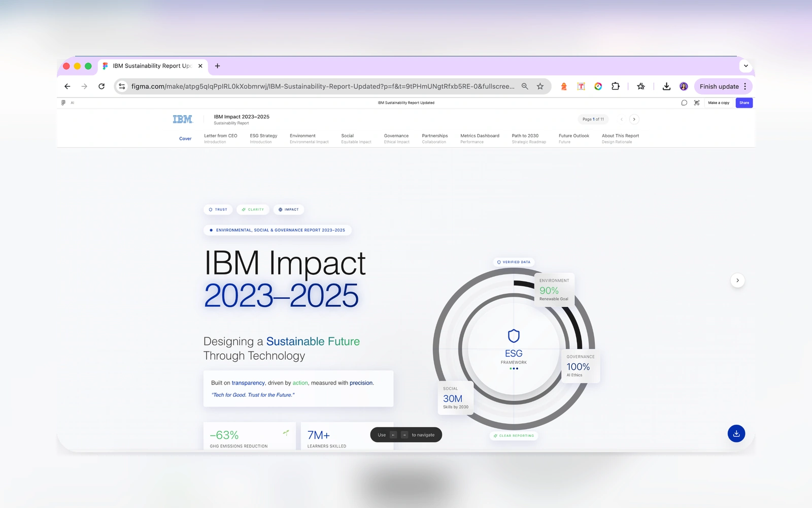Image resolution: width=812 pixels, height=508 pixels.
Task: Open site information in the address bar
Action: (x=122, y=86)
